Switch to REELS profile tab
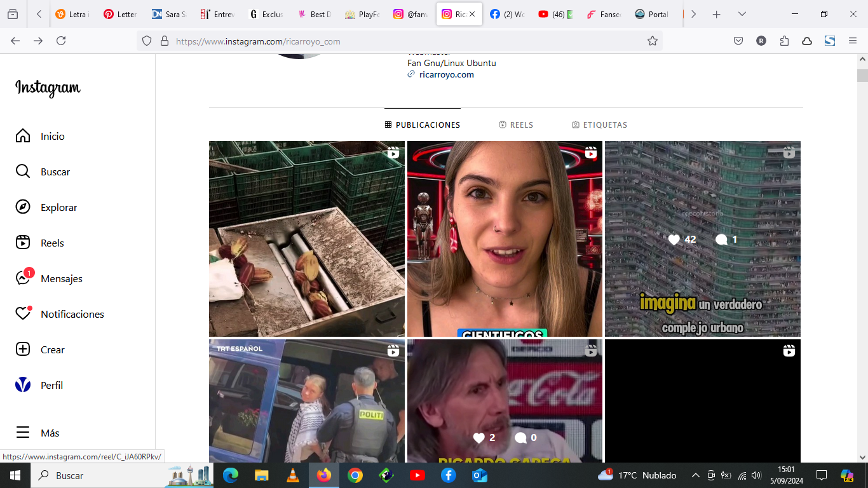 [516, 125]
